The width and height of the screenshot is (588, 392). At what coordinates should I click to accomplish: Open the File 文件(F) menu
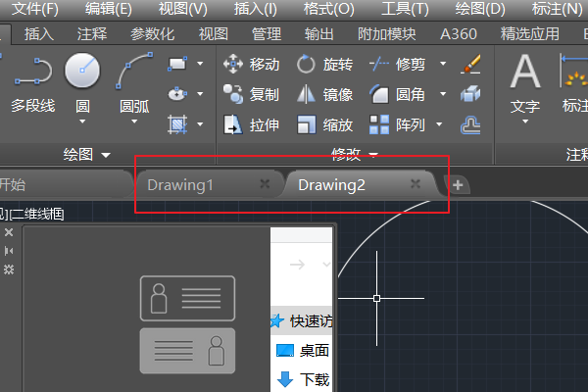click(35, 9)
